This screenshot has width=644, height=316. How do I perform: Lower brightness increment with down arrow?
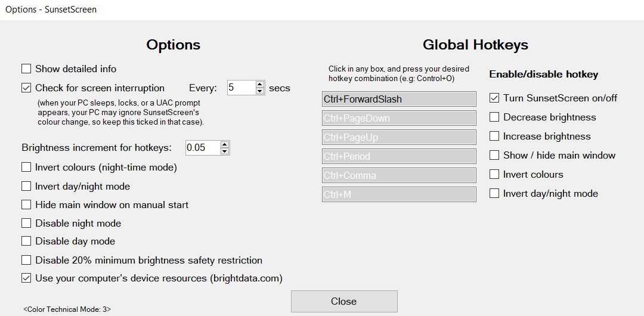(x=224, y=151)
